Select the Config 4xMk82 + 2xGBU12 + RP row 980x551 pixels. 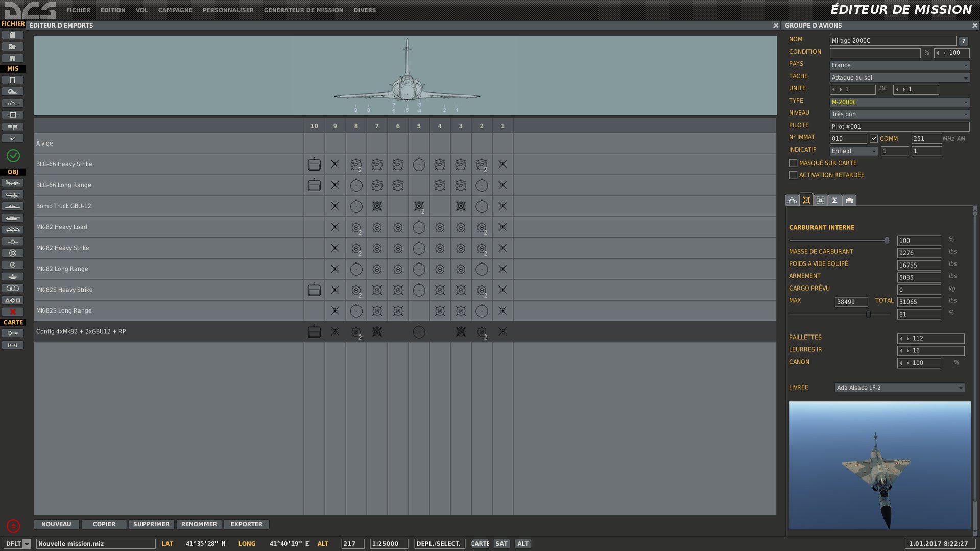coord(405,331)
